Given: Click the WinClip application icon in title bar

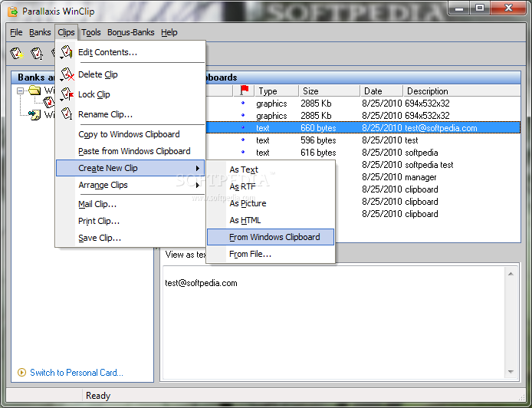Looking at the screenshot, I should (x=13, y=12).
